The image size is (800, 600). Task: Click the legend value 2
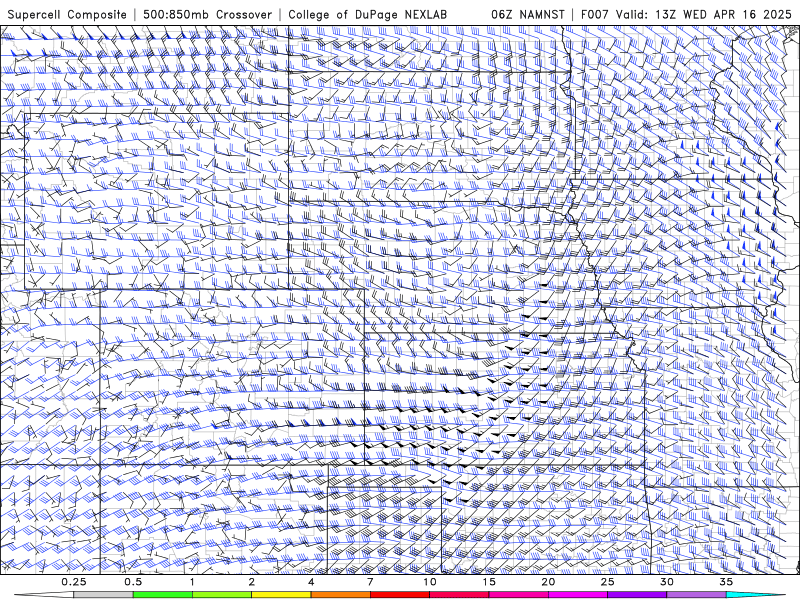pos(252,582)
